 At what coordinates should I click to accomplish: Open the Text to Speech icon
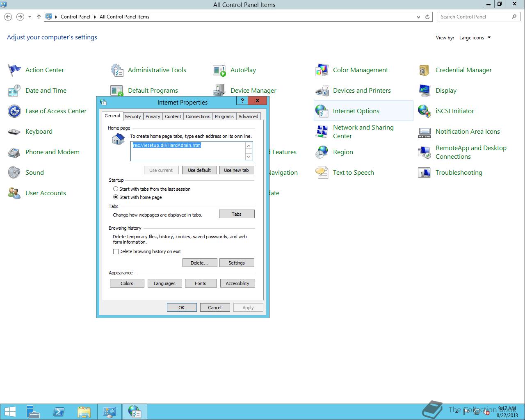click(322, 173)
